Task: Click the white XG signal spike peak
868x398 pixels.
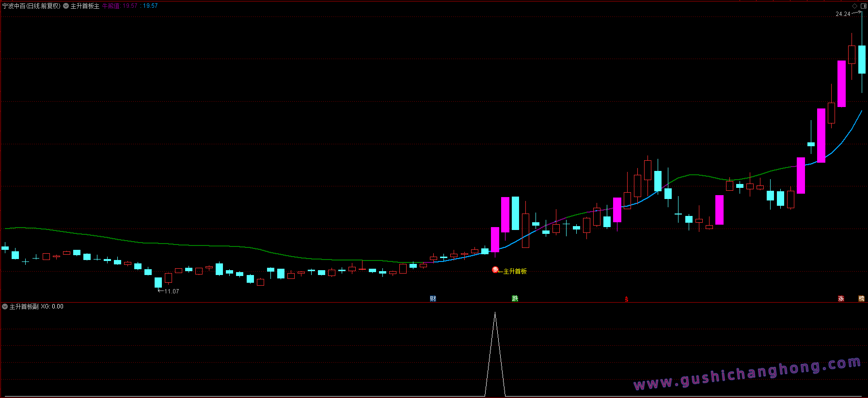Action: (495, 314)
